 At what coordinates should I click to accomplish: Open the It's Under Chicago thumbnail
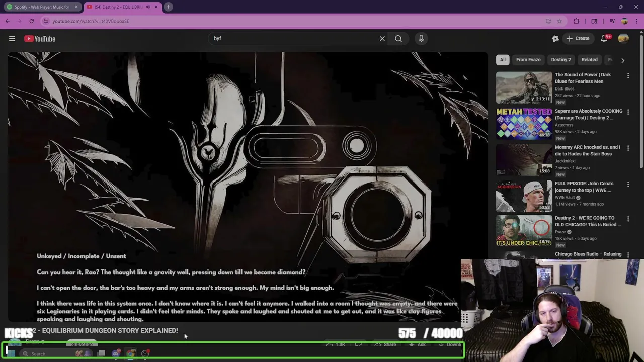click(x=524, y=231)
